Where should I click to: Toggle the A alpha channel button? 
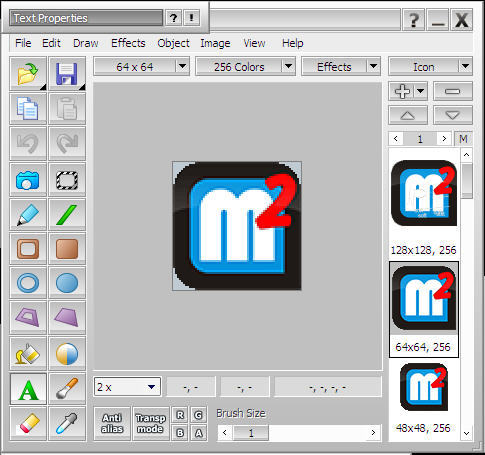point(199,433)
